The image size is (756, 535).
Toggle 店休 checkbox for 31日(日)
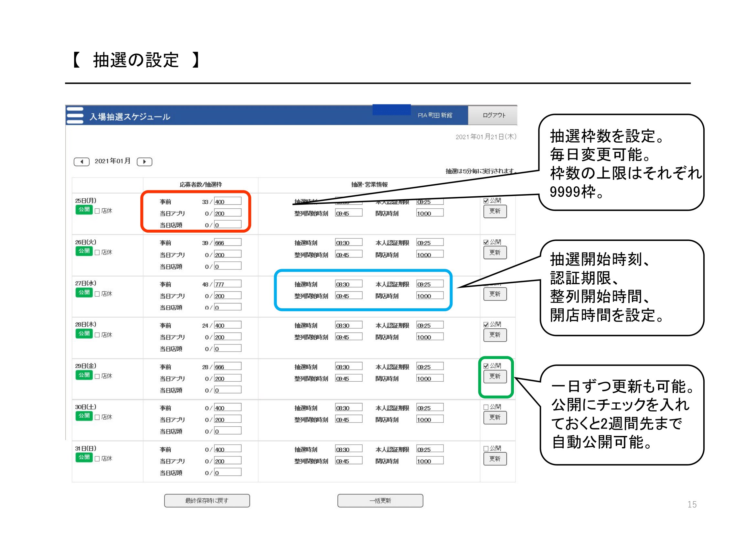click(x=97, y=459)
